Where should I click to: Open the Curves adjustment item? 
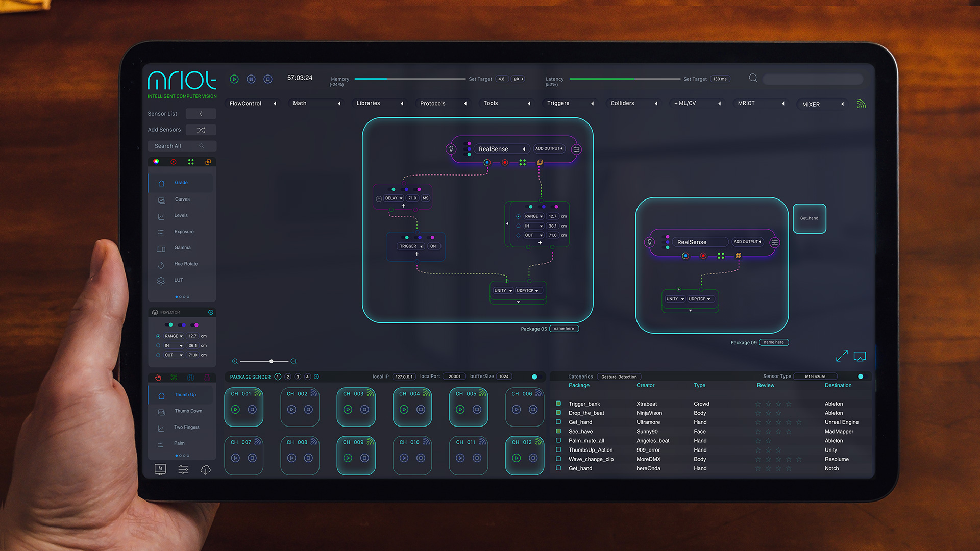pos(181,199)
